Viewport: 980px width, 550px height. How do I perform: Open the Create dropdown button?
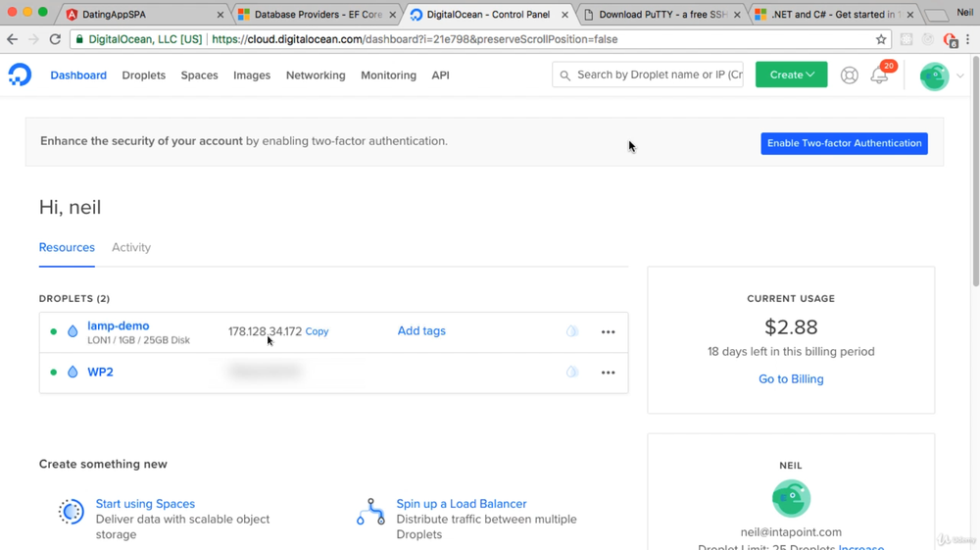[x=791, y=75]
